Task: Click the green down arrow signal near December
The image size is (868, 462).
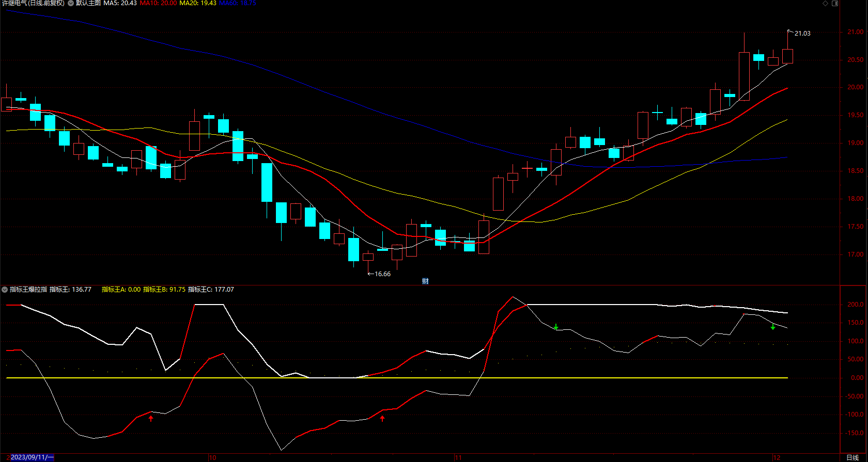Action: [773, 327]
